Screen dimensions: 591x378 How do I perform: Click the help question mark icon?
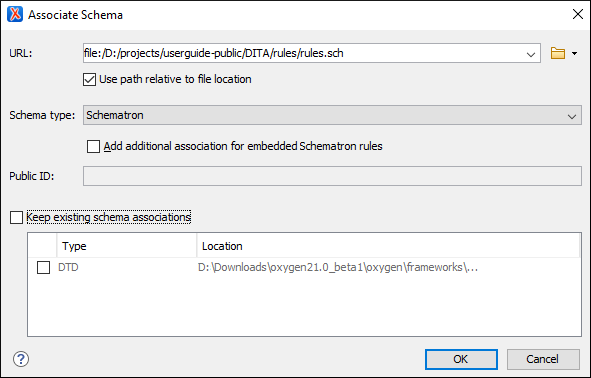click(21, 359)
